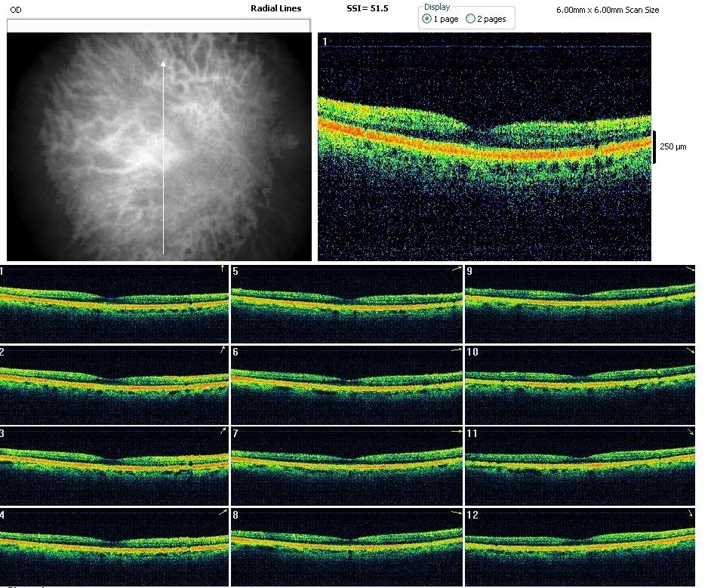714x588 pixels.
Task: Switch display to "2 pages"
Action: [x=471, y=19]
